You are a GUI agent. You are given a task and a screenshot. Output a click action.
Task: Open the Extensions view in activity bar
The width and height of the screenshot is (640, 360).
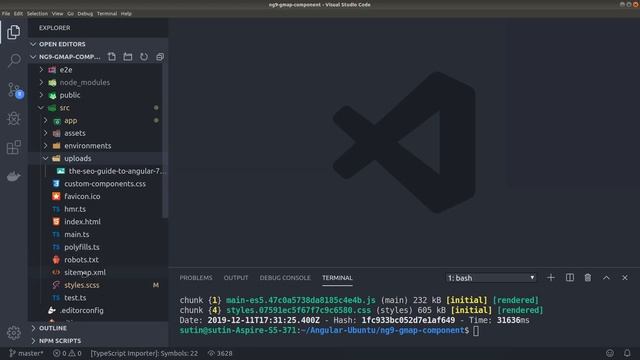coord(13,147)
